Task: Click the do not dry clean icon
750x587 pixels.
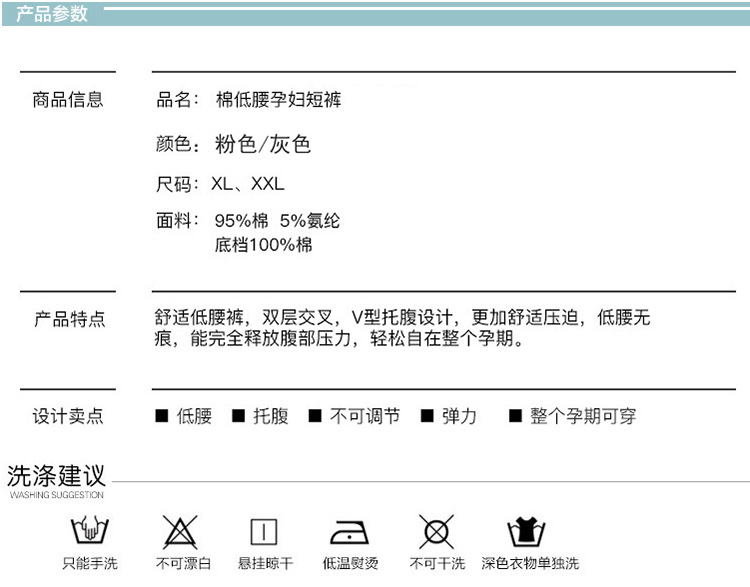Action: click(436, 532)
